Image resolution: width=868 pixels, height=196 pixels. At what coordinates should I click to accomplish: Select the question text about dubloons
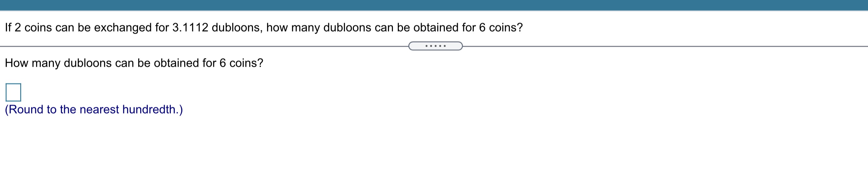263,28
